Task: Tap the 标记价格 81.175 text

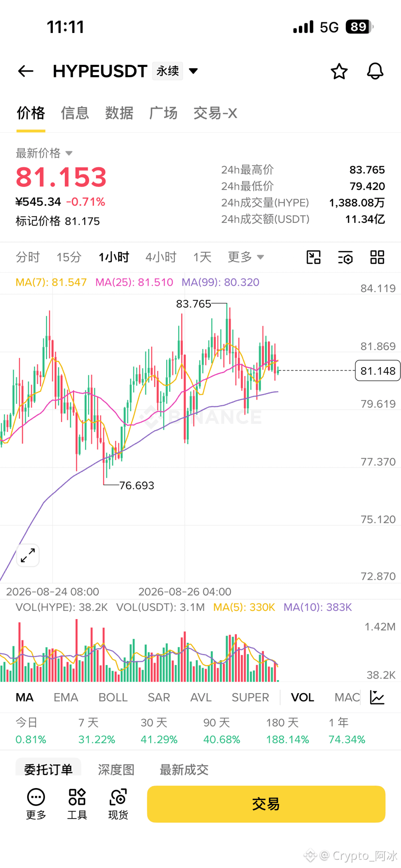Action: click(x=58, y=221)
